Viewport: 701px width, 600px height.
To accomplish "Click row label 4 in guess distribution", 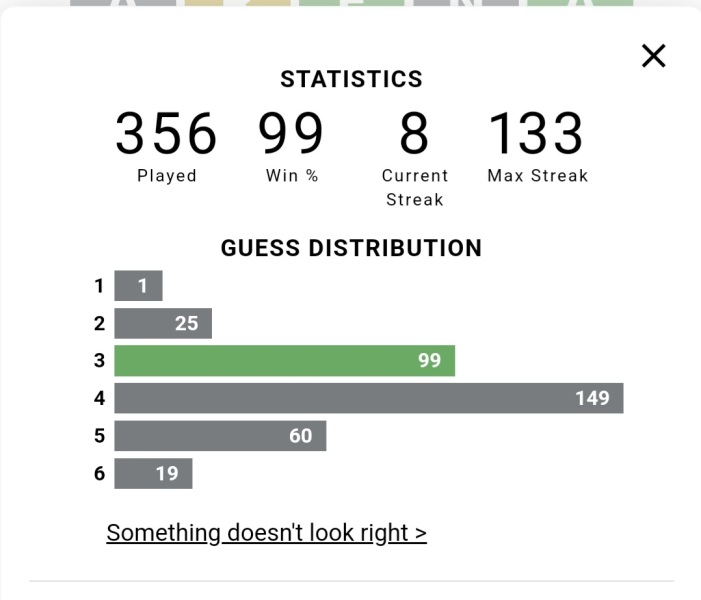I will (x=99, y=398).
